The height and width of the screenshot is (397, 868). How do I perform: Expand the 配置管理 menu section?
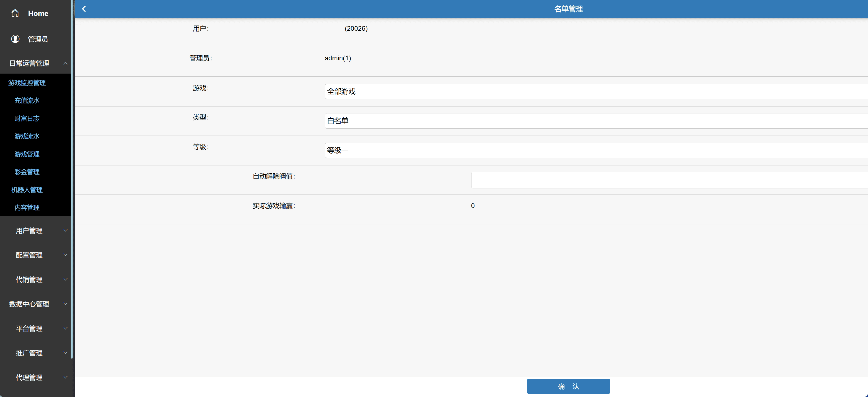tap(29, 255)
